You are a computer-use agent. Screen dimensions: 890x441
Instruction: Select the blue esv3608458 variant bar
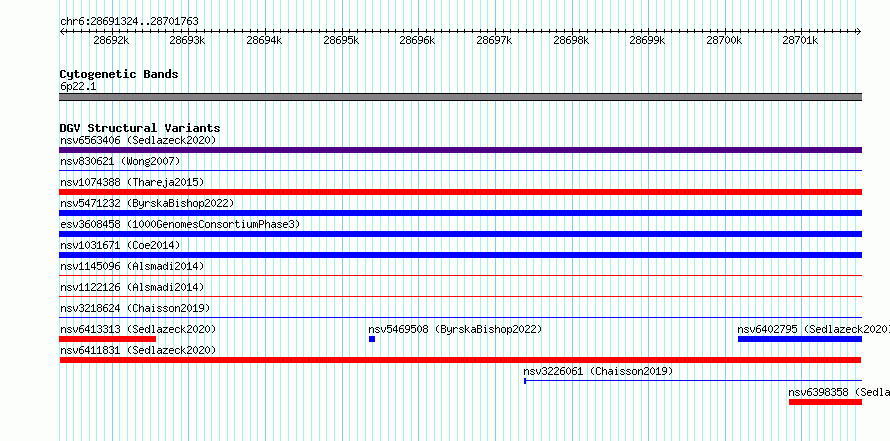pos(460,234)
